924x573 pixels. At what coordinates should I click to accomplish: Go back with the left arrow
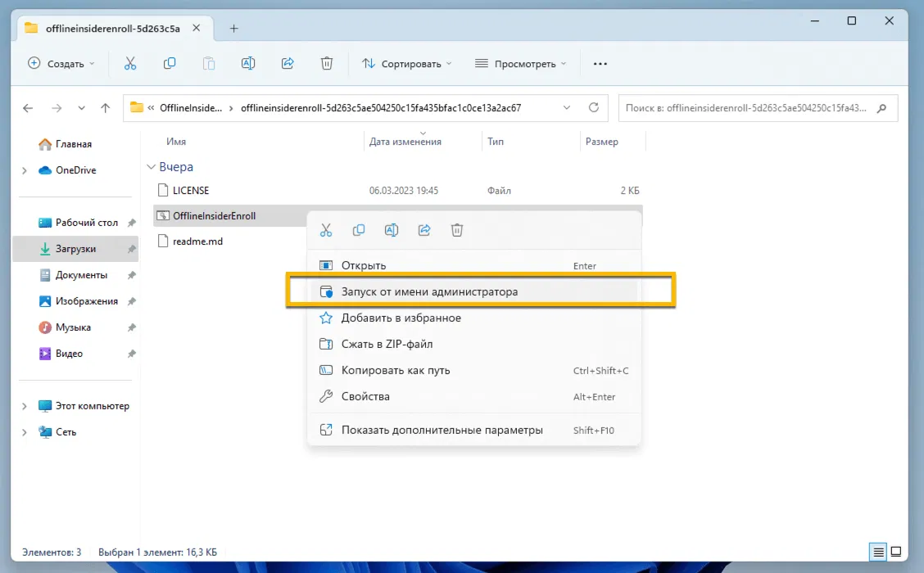tap(28, 108)
